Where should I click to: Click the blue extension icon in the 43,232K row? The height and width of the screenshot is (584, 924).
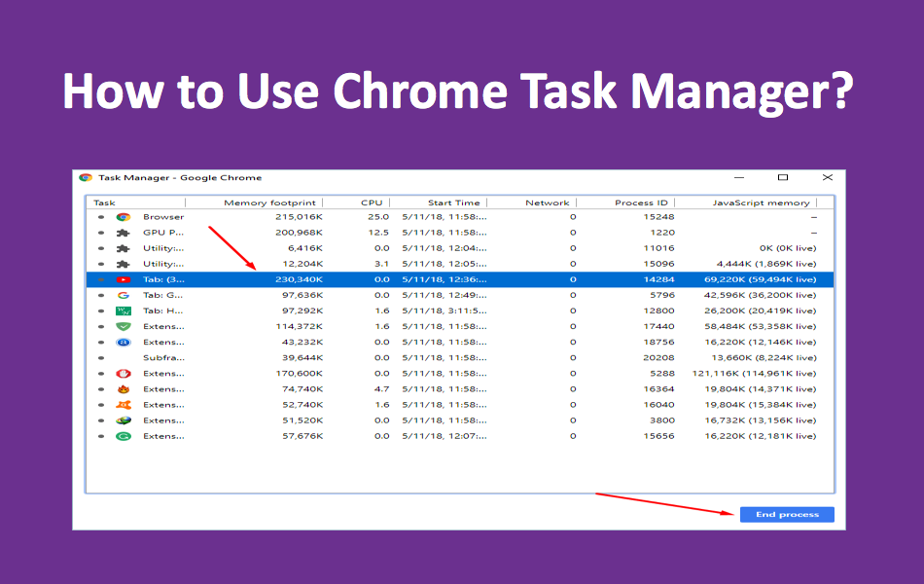tap(124, 343)
